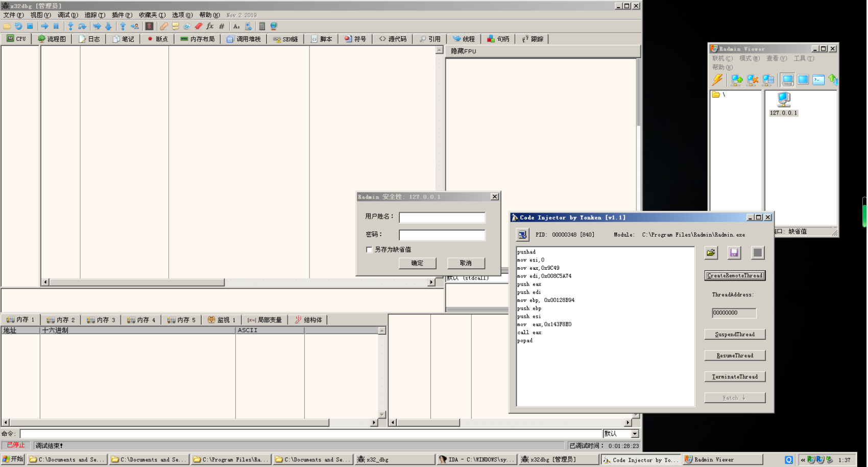868x467 pixels.
Task: Click the Scylla red S icon
Action: (x=149, y=26)
